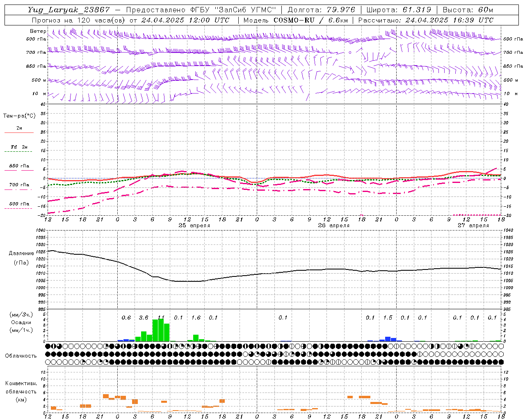Click the Осадки precipitation panel label
The image size is (525, 420).
(21, 322)
